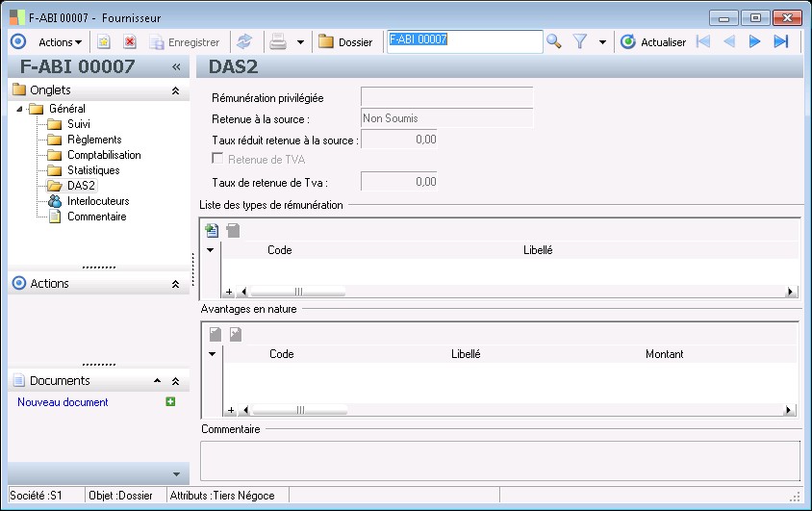Open the Interlocuteurs tab item
Image resolution: width=812 pixels, height=511 pixels.
(98, 201)
